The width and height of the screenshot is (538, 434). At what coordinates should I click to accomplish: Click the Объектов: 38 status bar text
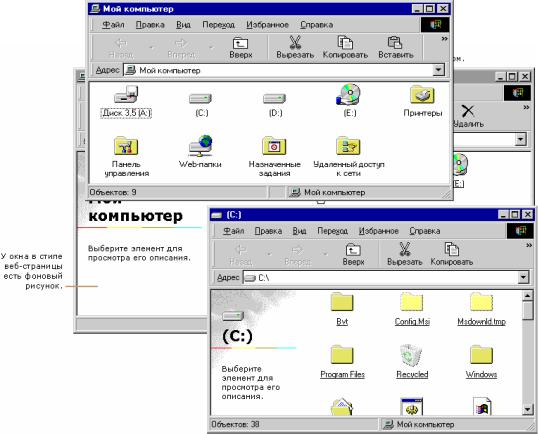235,424
